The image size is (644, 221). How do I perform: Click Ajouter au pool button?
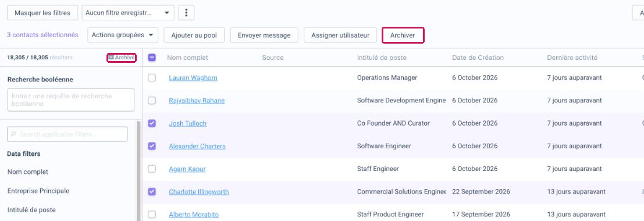click(194, 35)
